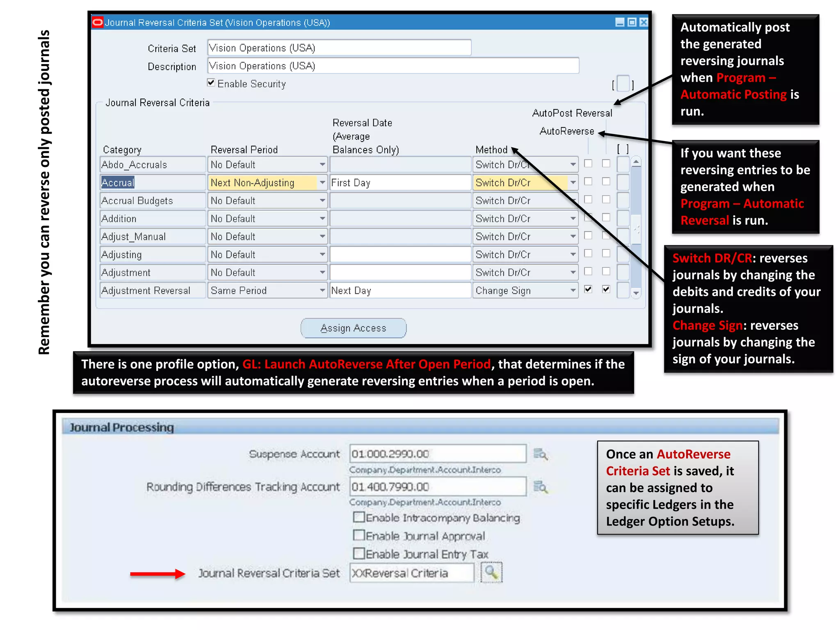Open Reversal Period dropdown for Addition row

pos(322,219)
